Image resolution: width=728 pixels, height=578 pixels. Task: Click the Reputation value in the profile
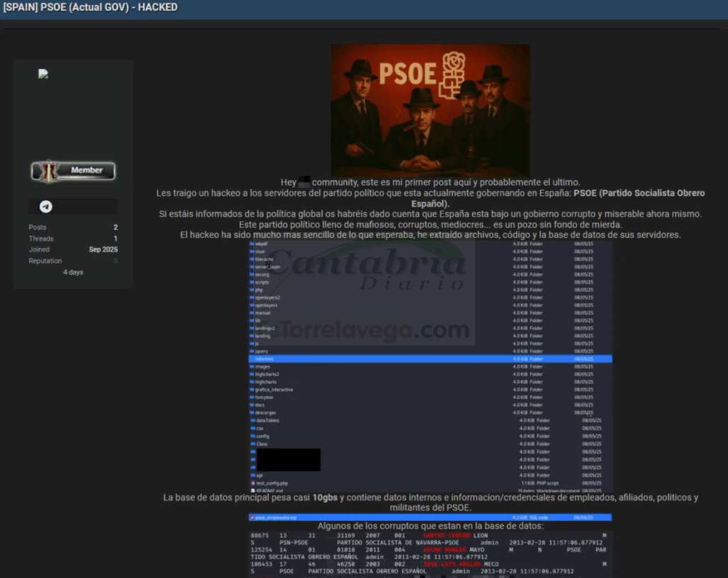pyautogui.click(x=115, y=261)
